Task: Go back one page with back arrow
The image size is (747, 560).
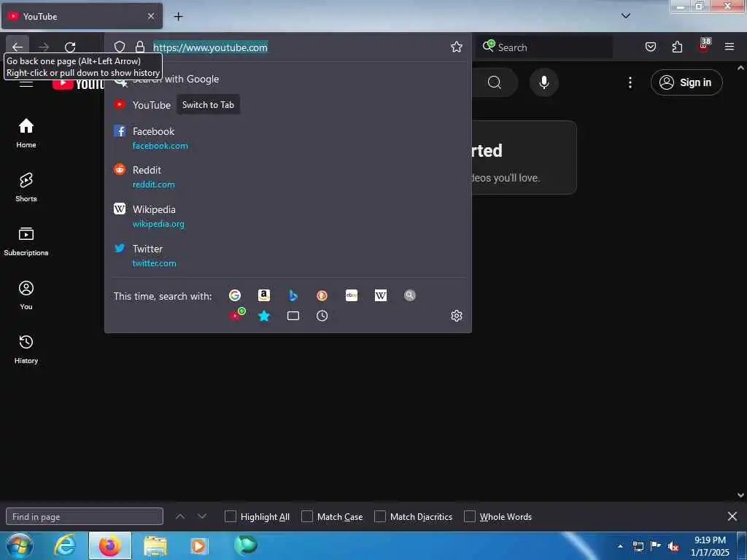Action: pos(18,47)
